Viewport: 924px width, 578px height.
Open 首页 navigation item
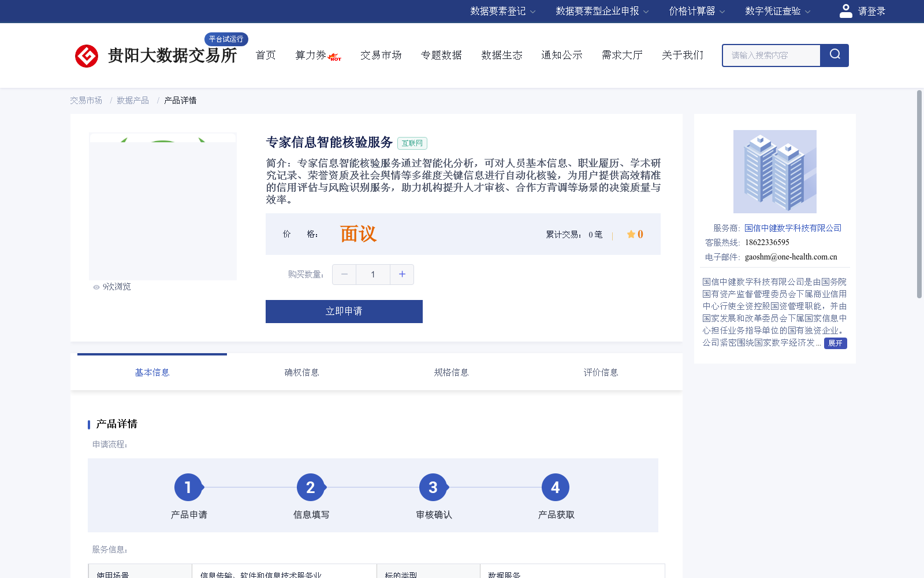tap(266, 55)
